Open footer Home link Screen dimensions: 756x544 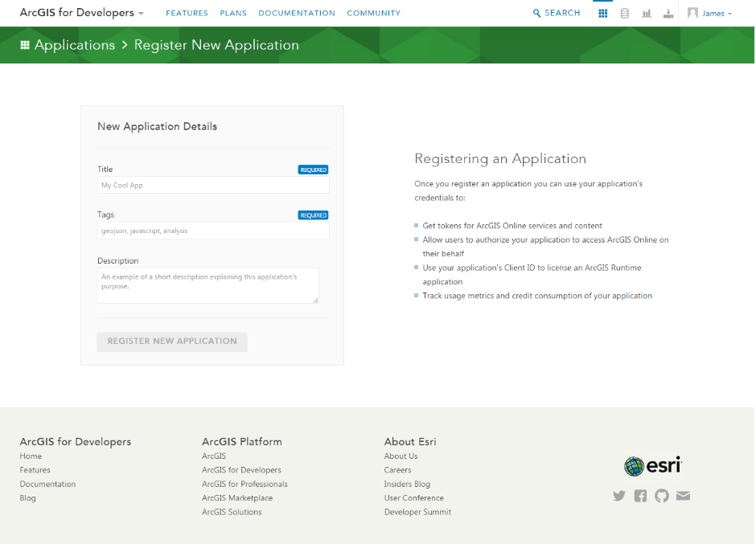coord(31,456)
